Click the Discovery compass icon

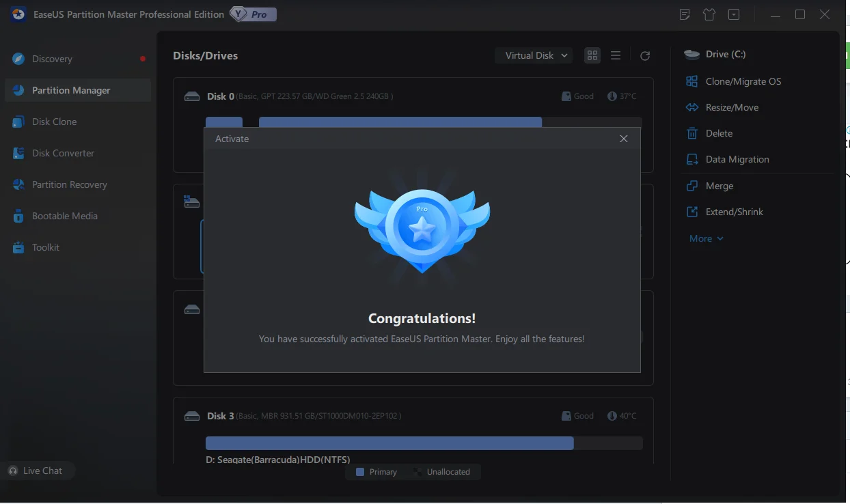pyautogui.click(x=18, y=59)
